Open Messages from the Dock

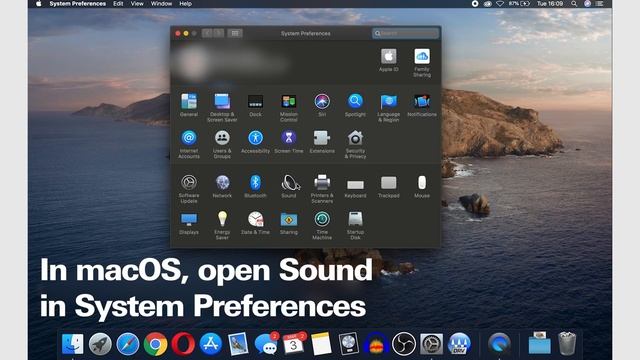tap(266, 344)
